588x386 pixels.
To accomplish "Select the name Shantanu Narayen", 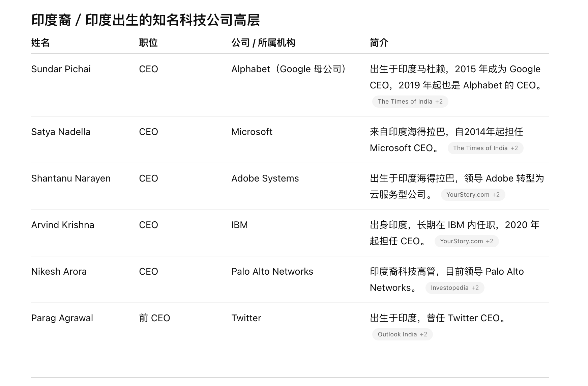I will click(71, 178).
